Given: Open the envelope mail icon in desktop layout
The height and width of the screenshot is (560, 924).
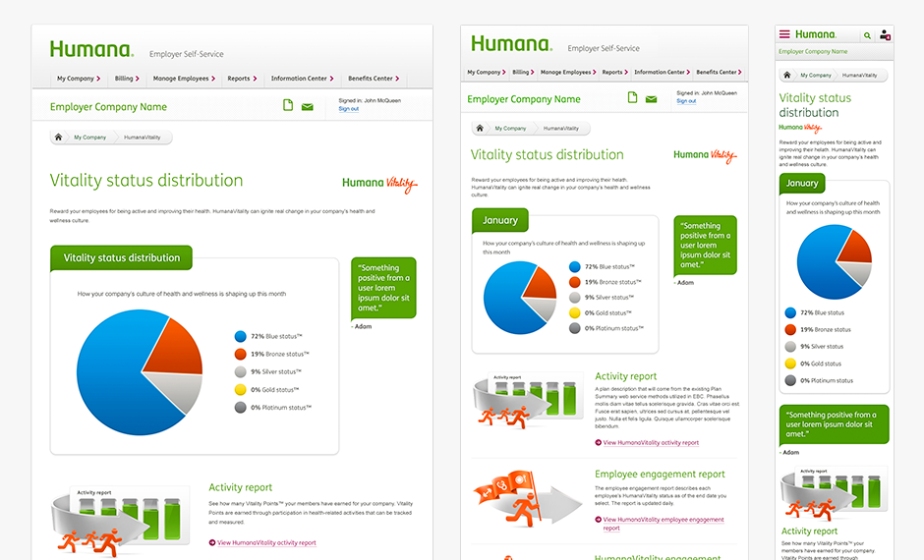Looking at the screenshot, I should pyautogui.click(x=308, y=107).
